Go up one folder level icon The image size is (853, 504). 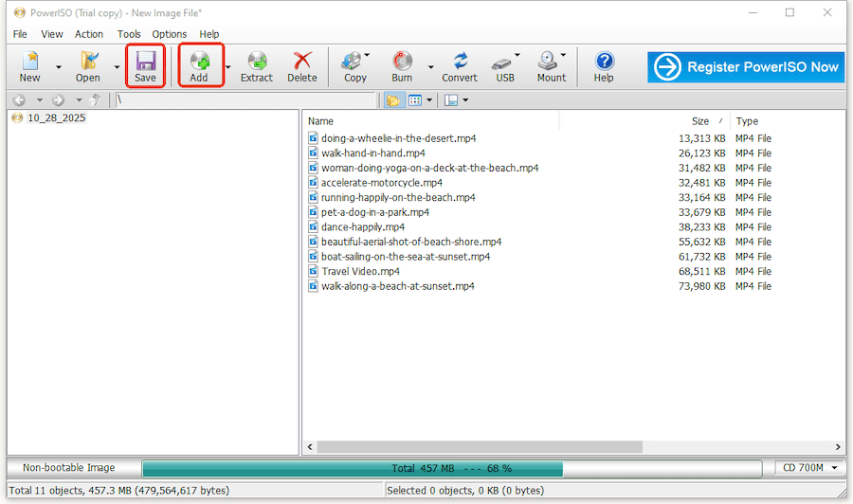pos(95,99)
